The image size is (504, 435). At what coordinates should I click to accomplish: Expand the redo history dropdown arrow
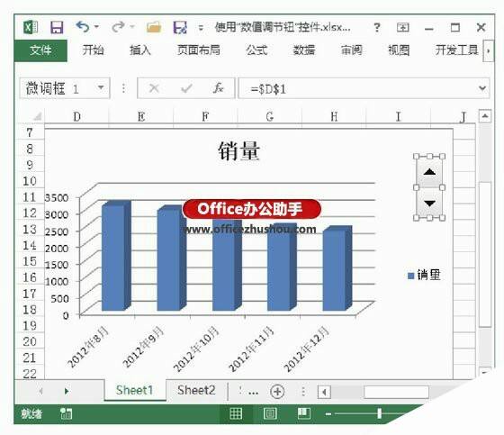(132, 27)
